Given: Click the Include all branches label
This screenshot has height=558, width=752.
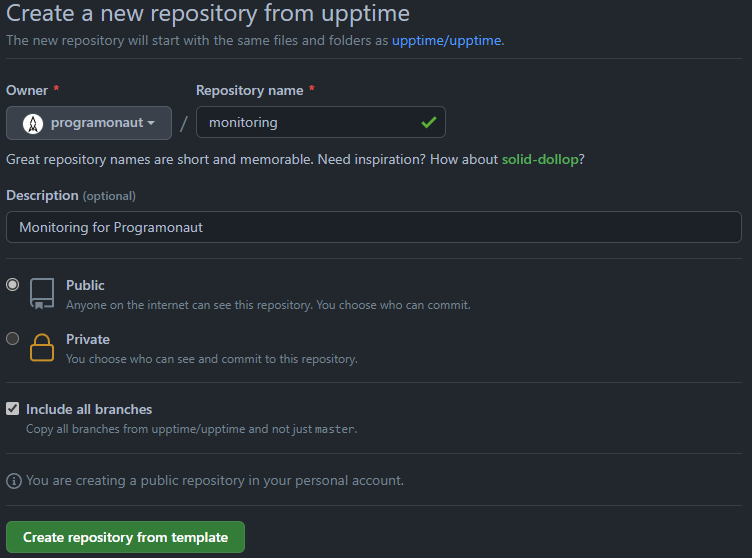Looking at the screenshot, I should coord(89,409).
